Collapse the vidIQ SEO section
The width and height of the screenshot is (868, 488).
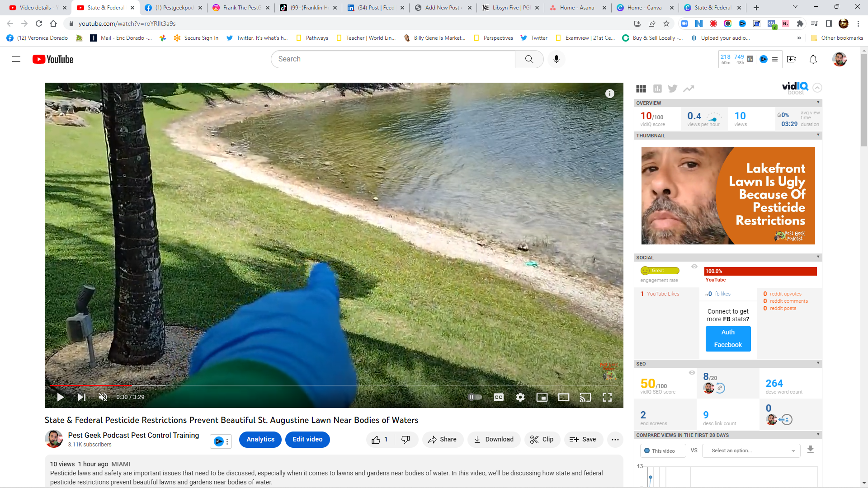pos(818,363)
